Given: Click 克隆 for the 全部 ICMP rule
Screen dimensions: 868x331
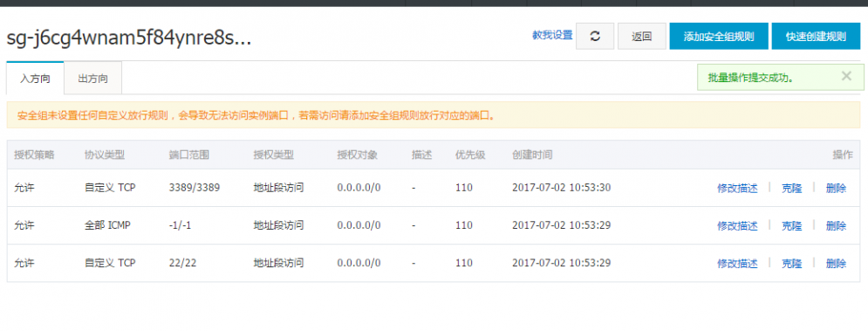Looking at the screenshot, I should [791, 225].
